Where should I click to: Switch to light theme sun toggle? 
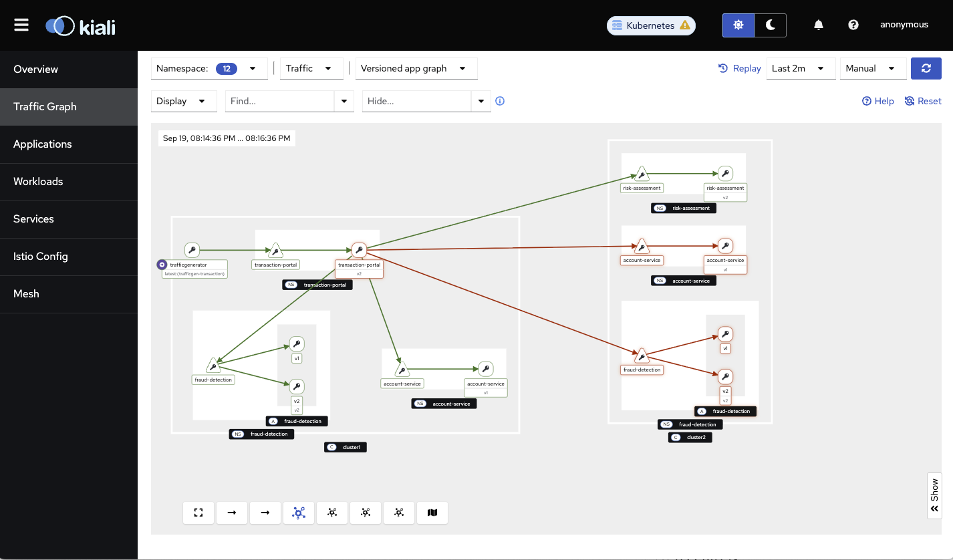[x=738, y=25]
